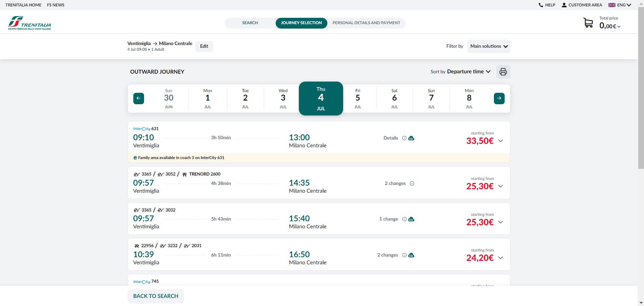
Task: Click the UK flag language icon
Action: (x=612, y=5)
